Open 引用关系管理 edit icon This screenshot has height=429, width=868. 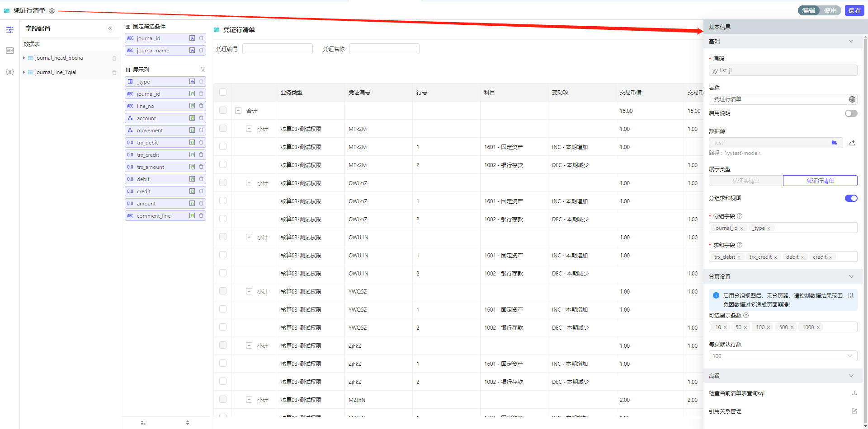coord(854,411)
